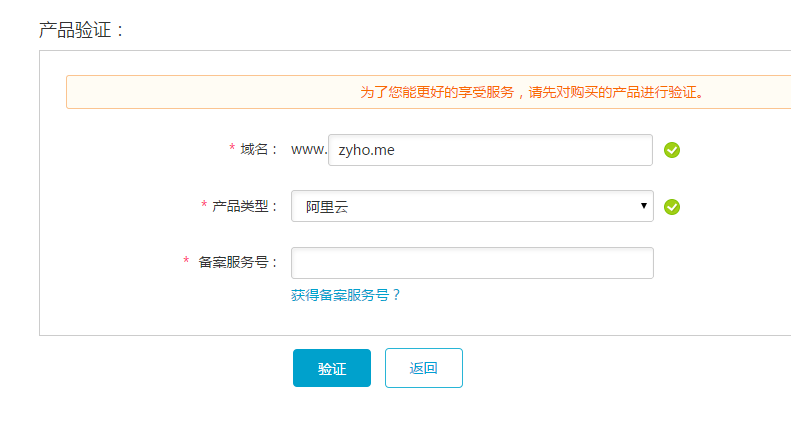Viewport: 791px width, 433px height.
Task: Click the 返回 button
Action: 424,368
